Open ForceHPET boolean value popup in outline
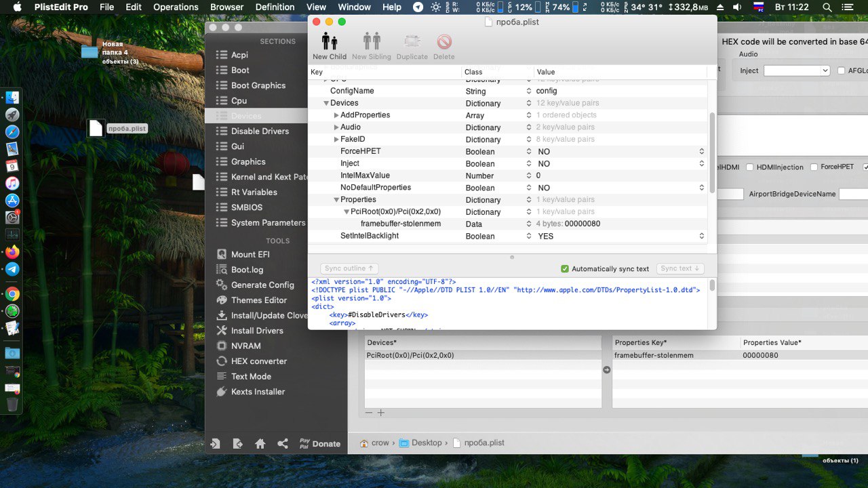The width and height of the screenshot is (868, 488). point(702,152)
